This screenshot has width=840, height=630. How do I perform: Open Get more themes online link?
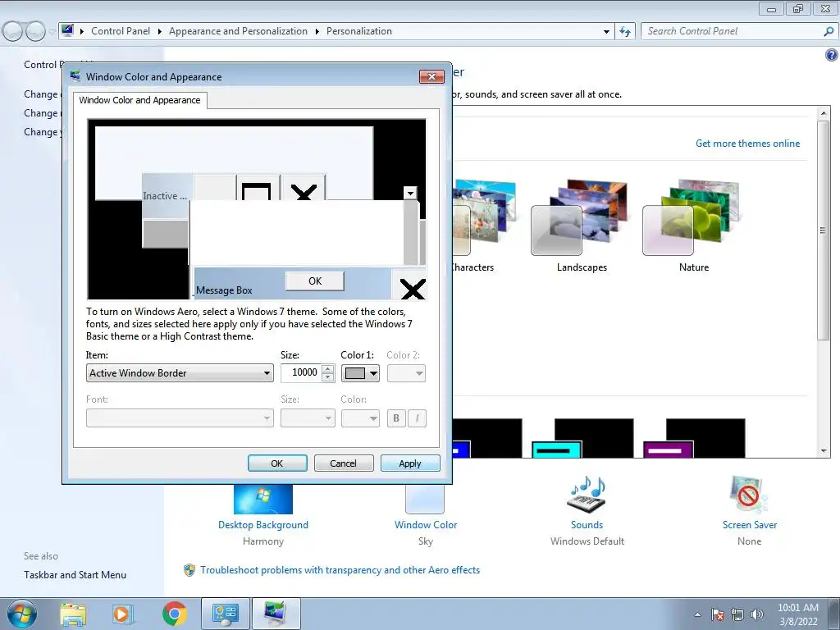pyautogui.click(x=747, y=144)
